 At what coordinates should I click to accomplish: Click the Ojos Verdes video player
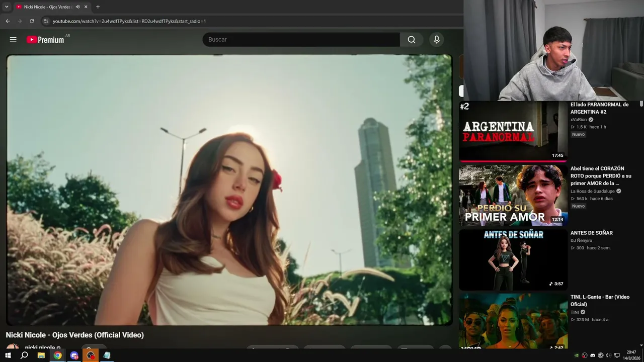(229, 190)
